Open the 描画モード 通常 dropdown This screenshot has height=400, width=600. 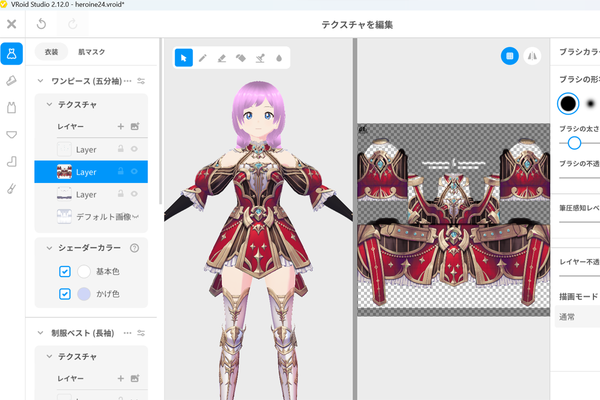click(x=577, y=317)
